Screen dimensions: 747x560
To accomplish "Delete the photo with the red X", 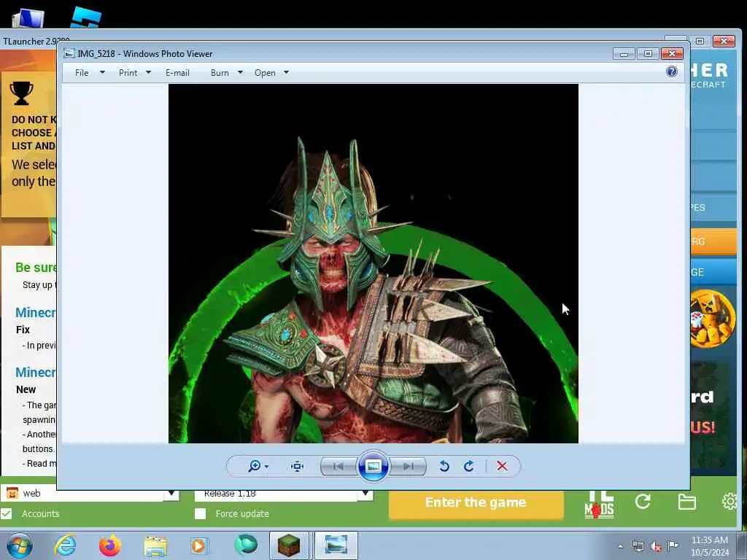I will pos(502,466).
